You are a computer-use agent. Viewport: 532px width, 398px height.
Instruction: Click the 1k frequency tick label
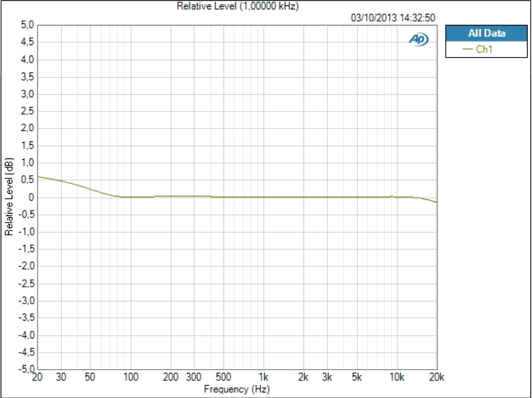point(263,377)
